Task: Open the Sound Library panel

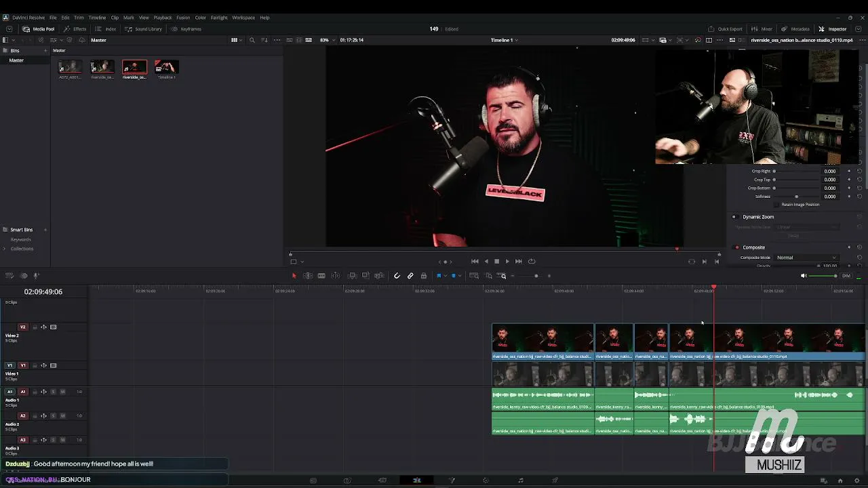Action: coord(144,29)
